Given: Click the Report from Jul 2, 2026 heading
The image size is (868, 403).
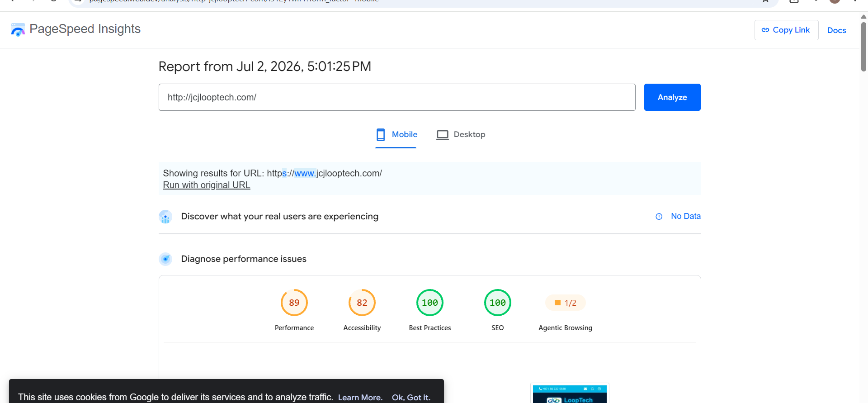Looking at the screenshot, I should point(264,66).
